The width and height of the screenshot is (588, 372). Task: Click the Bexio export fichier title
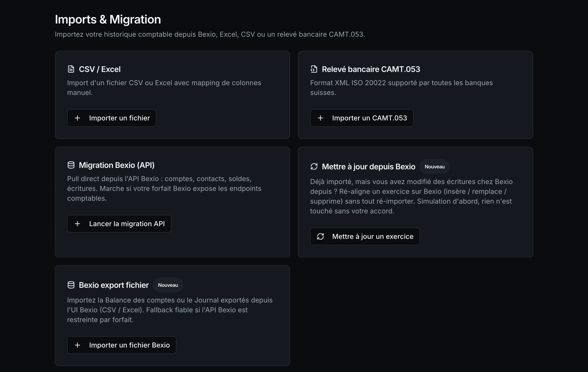(114, 285)
